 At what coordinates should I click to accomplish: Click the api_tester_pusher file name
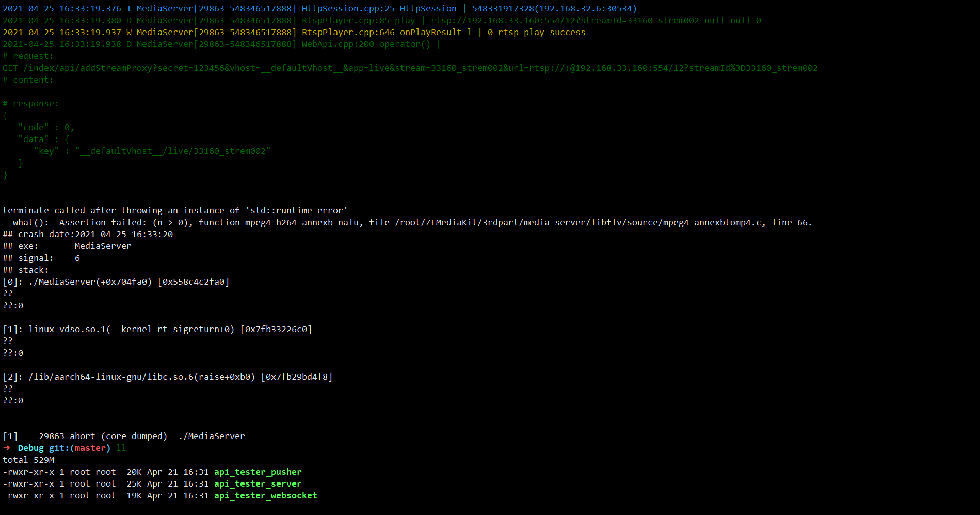coord(258,472)
